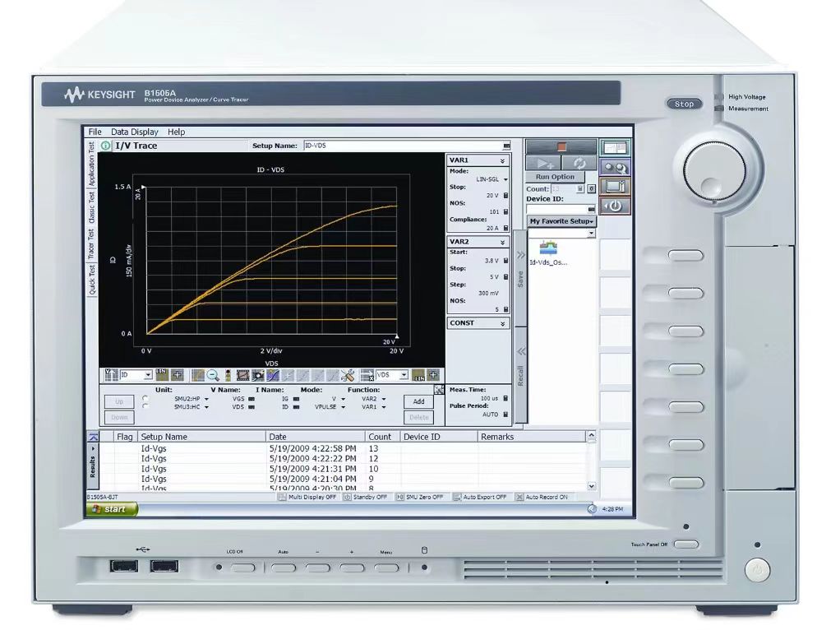Toggle Auto Record ON in status bar

point(541,498)
